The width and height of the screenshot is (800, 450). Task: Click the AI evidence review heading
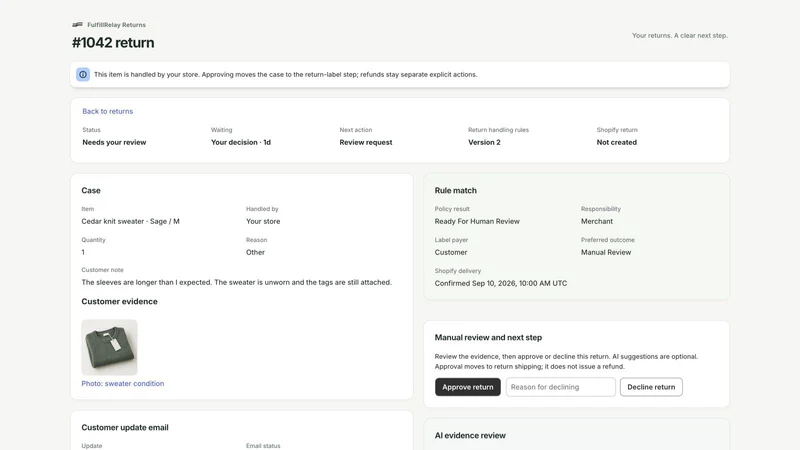470,435
